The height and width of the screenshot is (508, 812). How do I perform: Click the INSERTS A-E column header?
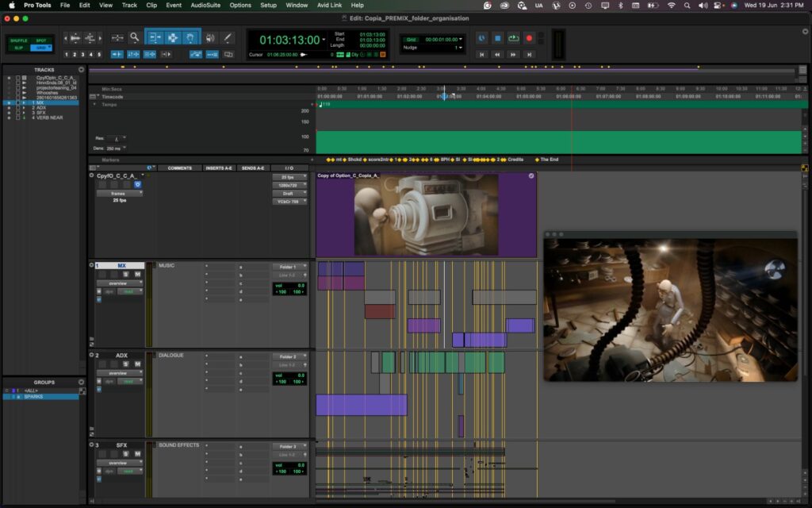coord(220,168)
